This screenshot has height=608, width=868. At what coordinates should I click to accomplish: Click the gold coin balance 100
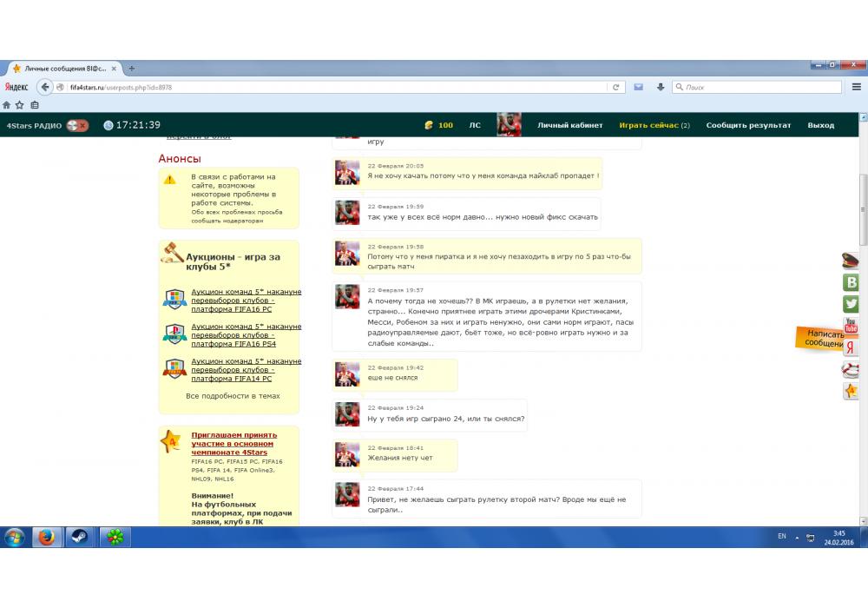click(x=439, y=125)
